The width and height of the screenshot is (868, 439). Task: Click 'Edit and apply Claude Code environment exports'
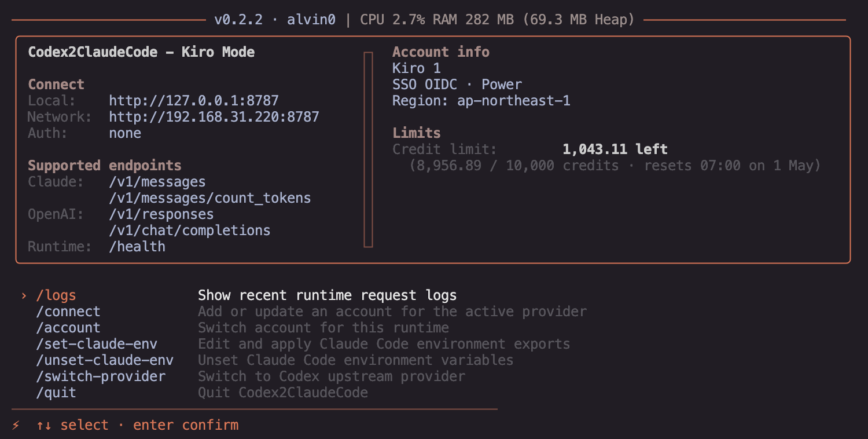click(x=384, y=344)
